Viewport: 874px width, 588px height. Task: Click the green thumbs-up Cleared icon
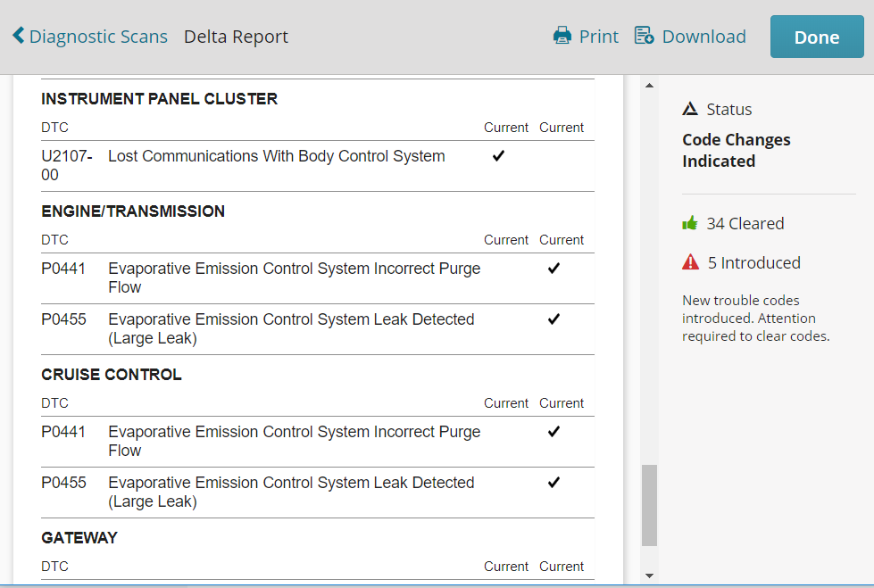(690, 223)
